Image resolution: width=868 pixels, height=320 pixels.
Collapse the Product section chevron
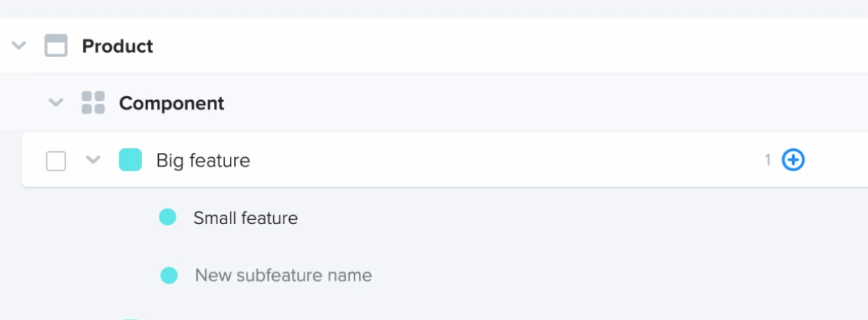point(19,46)
